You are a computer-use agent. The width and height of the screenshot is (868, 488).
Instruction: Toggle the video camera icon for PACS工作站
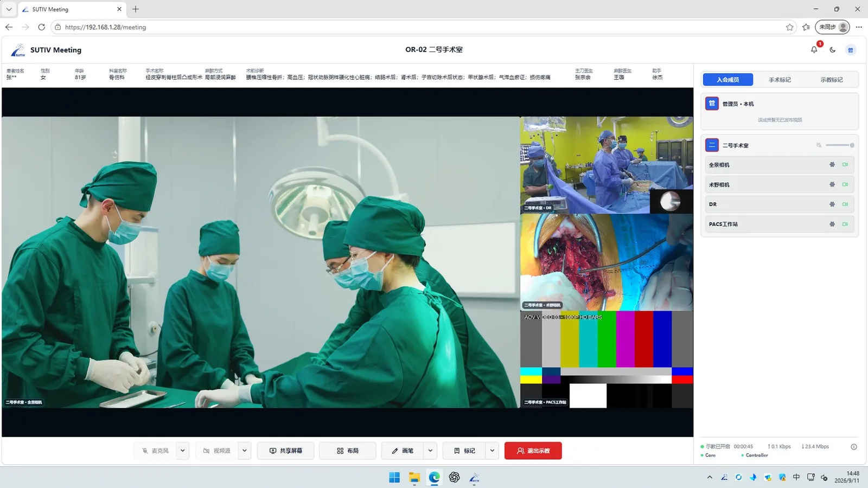click(x=845, y=224)
